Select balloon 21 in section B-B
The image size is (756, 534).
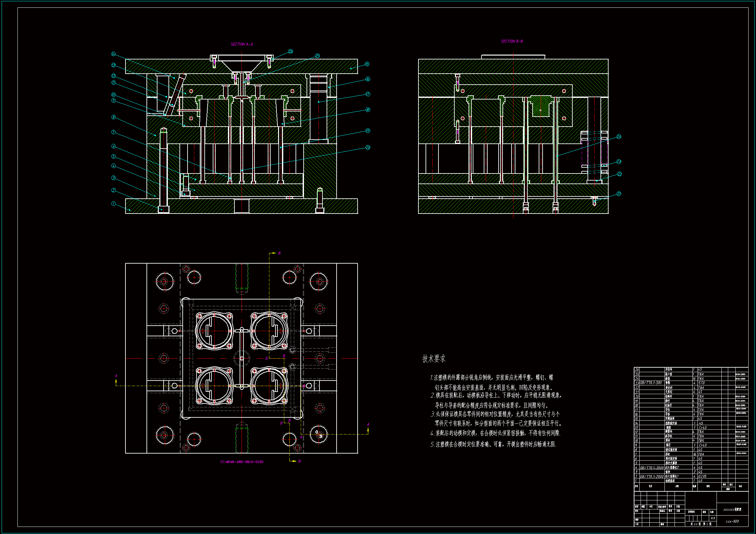(x=619, y=194)
